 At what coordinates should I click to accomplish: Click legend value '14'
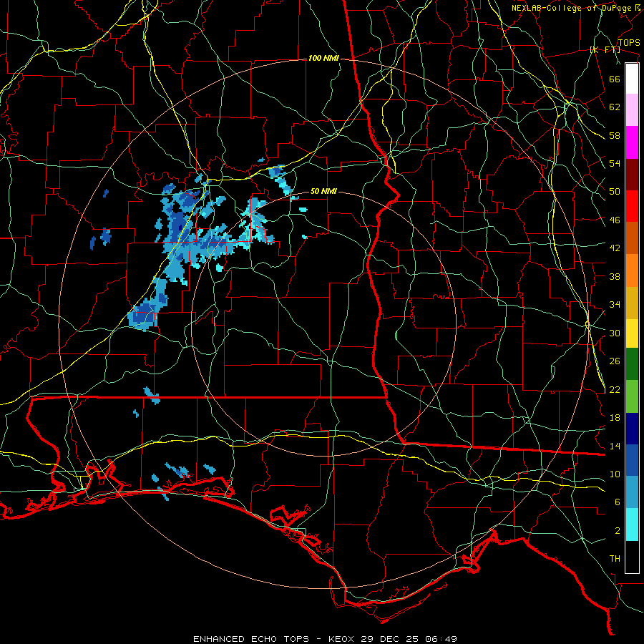tap(615, 446)
